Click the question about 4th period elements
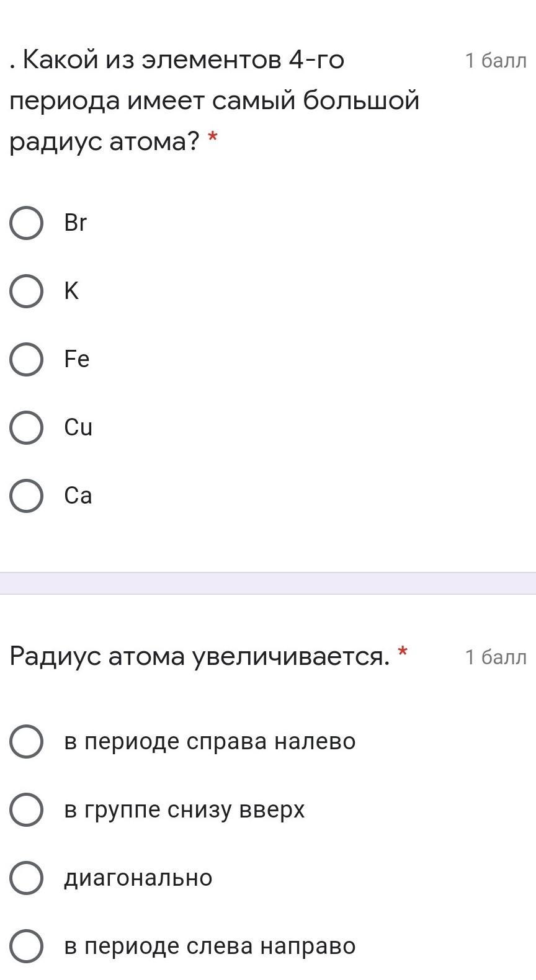Screen dimensions: 536x980 [214, 100]
